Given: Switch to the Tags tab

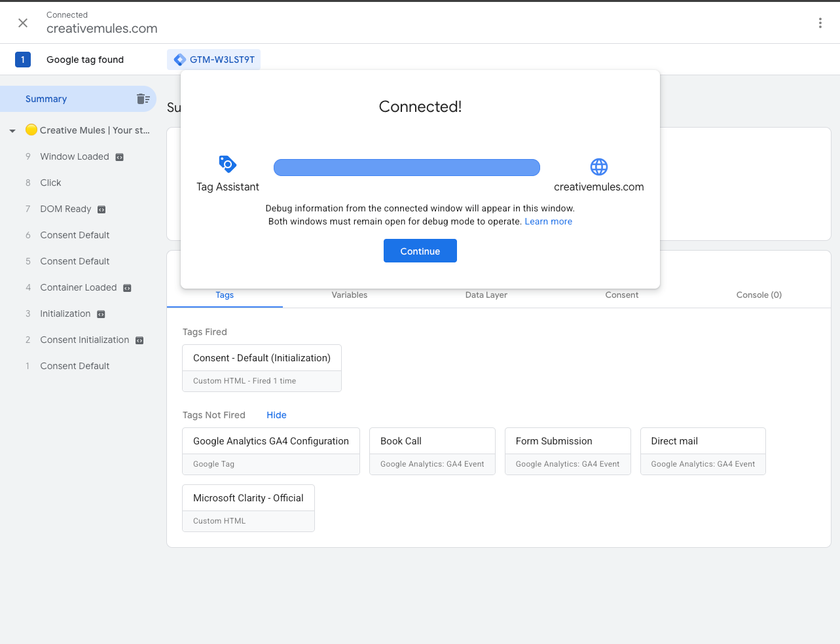Looking at the screenshot, I should (x=225, y=295).
